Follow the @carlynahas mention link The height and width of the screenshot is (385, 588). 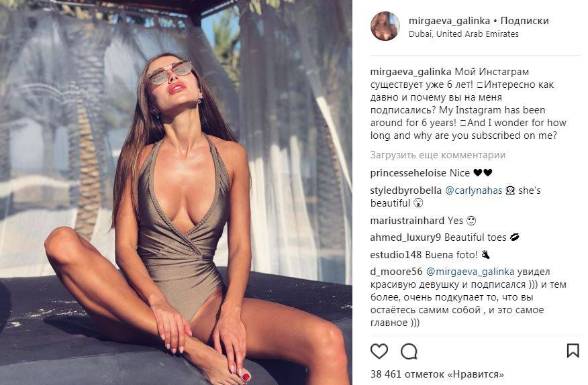click(474, 190)
